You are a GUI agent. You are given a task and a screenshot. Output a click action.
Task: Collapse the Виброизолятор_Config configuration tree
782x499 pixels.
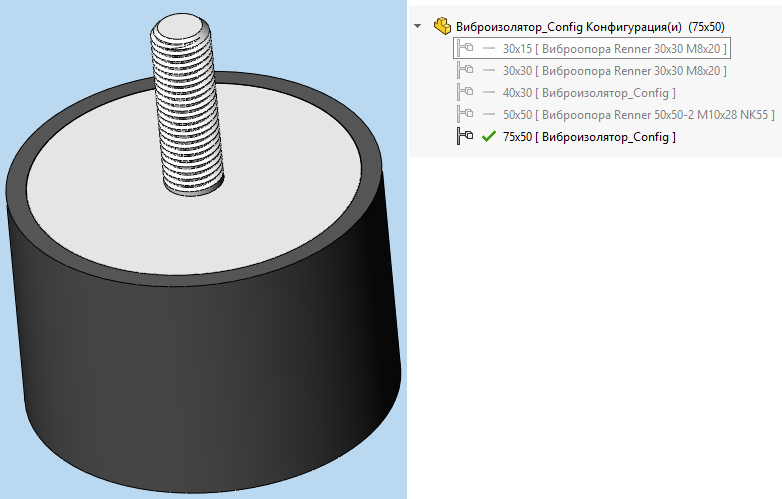417,27
